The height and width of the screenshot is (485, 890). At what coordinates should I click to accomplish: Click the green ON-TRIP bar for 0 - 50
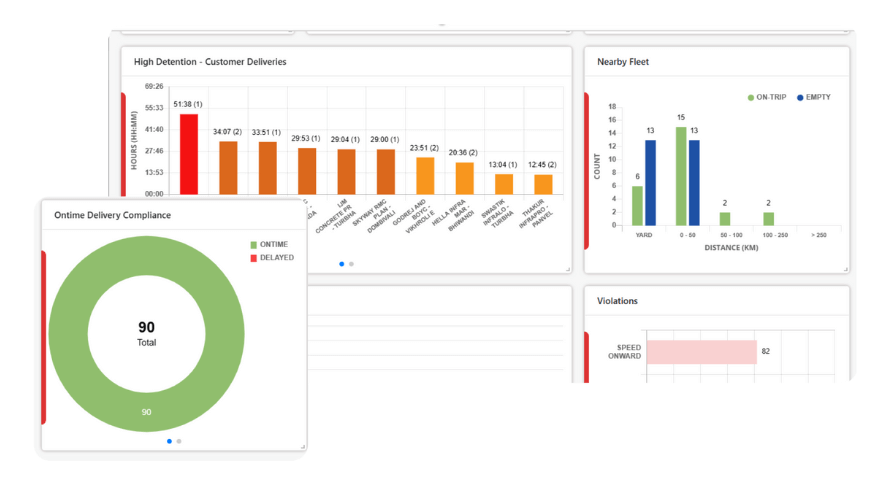coord(681,176)
